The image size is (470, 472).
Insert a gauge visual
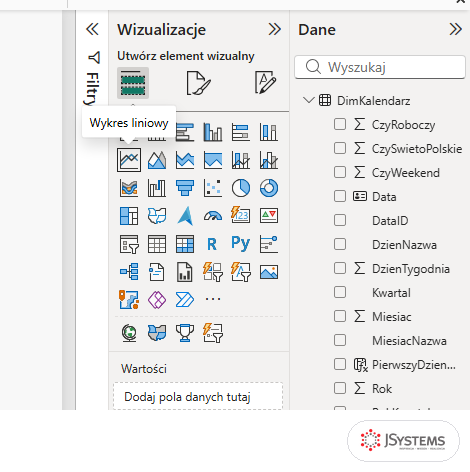(213, 216)
